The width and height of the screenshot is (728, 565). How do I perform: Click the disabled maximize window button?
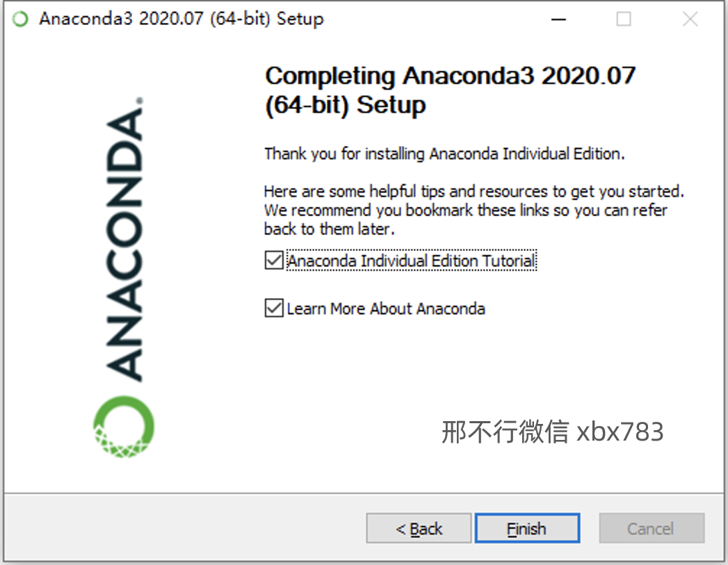(624, 19)
